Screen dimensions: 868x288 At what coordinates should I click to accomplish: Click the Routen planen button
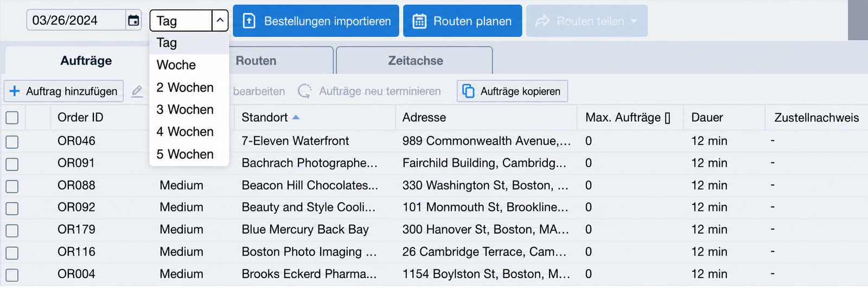click(x=463, y=21)
